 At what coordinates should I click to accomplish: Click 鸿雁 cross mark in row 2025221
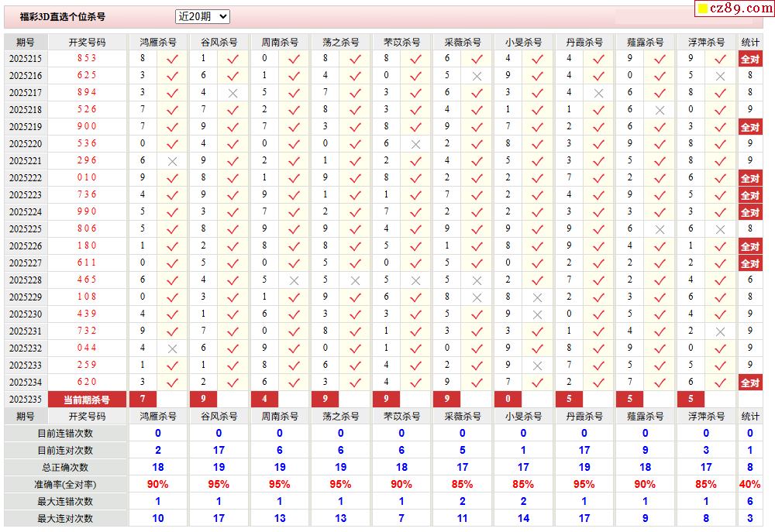point(172,162)
